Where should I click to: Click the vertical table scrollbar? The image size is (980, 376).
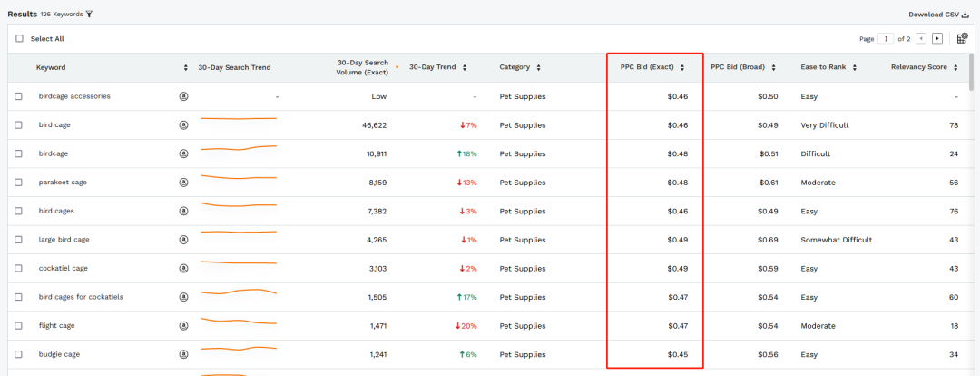point(971,72)
